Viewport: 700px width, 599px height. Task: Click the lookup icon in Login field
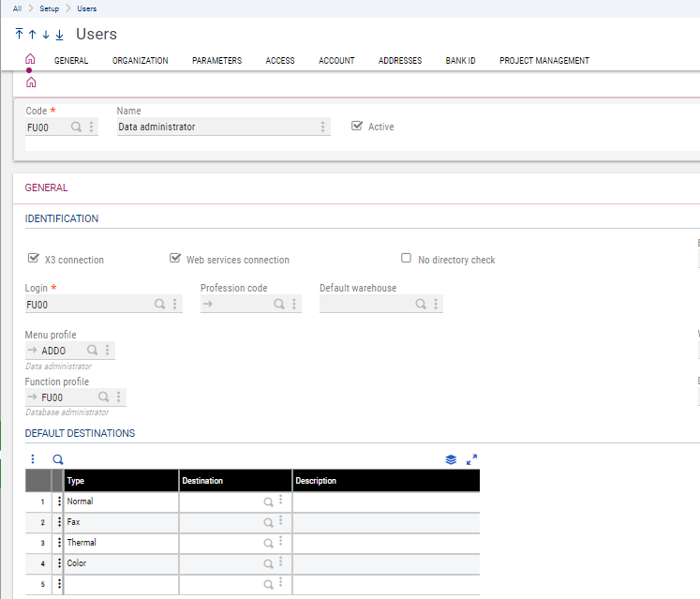(x=159, y=305)
